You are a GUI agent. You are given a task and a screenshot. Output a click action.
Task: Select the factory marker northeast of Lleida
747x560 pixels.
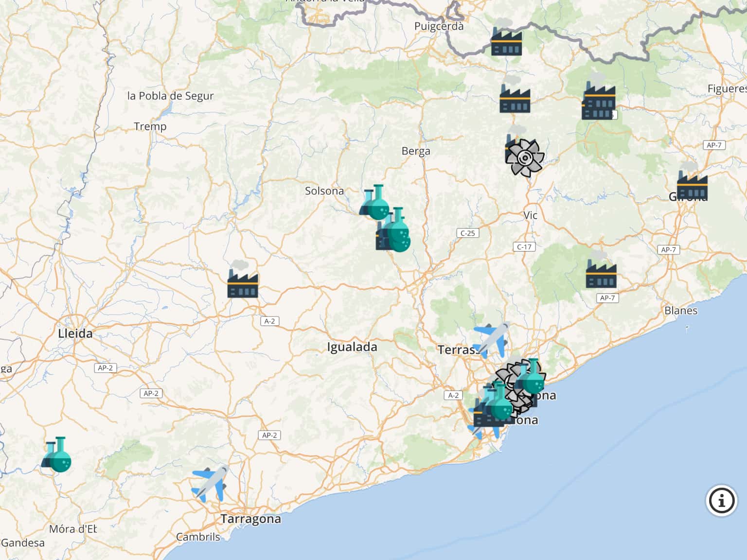(242, 281)
